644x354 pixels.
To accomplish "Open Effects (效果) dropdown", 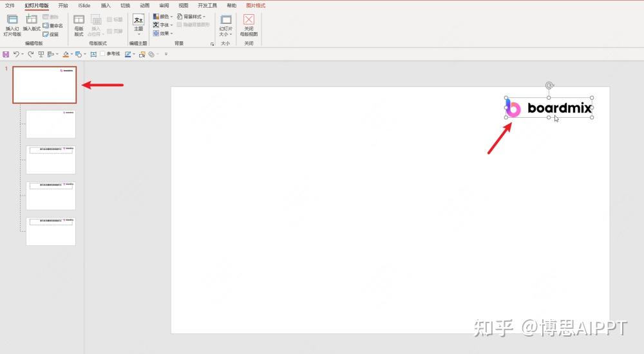I will tap(163, 33).
